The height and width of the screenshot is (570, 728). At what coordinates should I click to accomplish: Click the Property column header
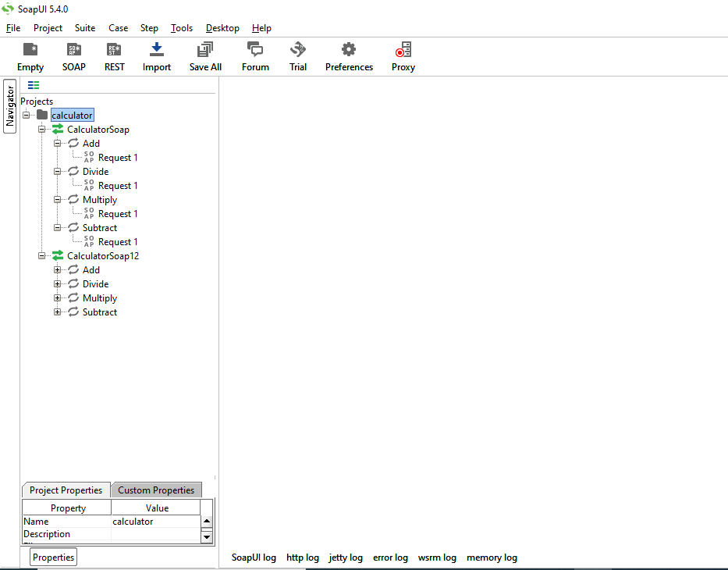[x=67, y=508]
